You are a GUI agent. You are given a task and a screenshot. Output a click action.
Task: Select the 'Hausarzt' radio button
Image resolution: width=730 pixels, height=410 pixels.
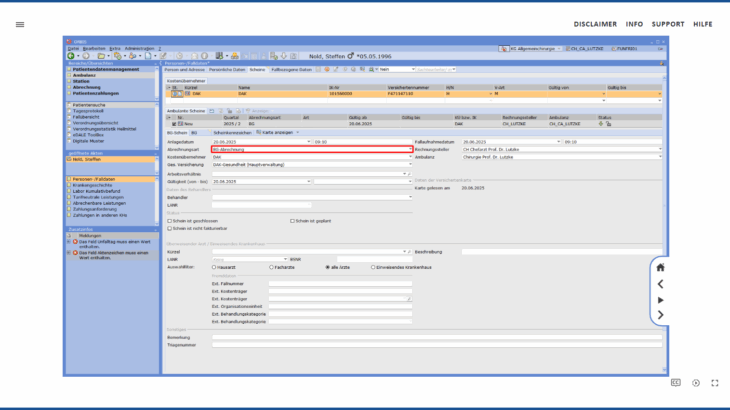pos(214,267)
